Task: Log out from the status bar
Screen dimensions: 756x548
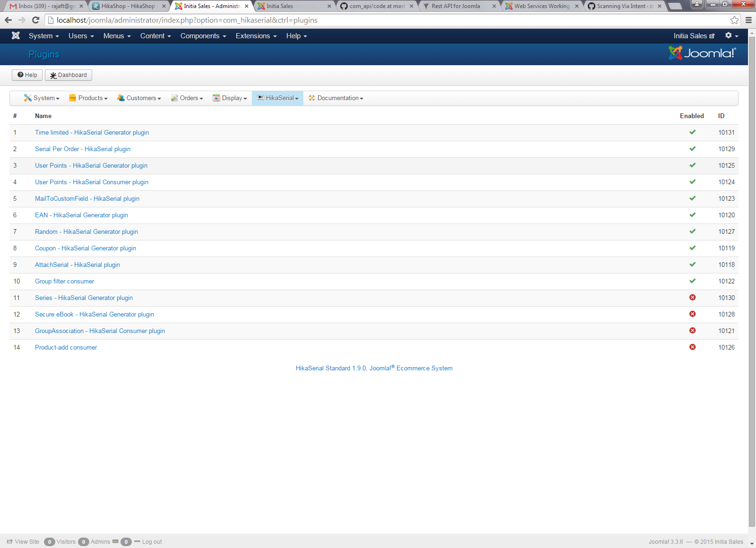Action: pos(148,542)
